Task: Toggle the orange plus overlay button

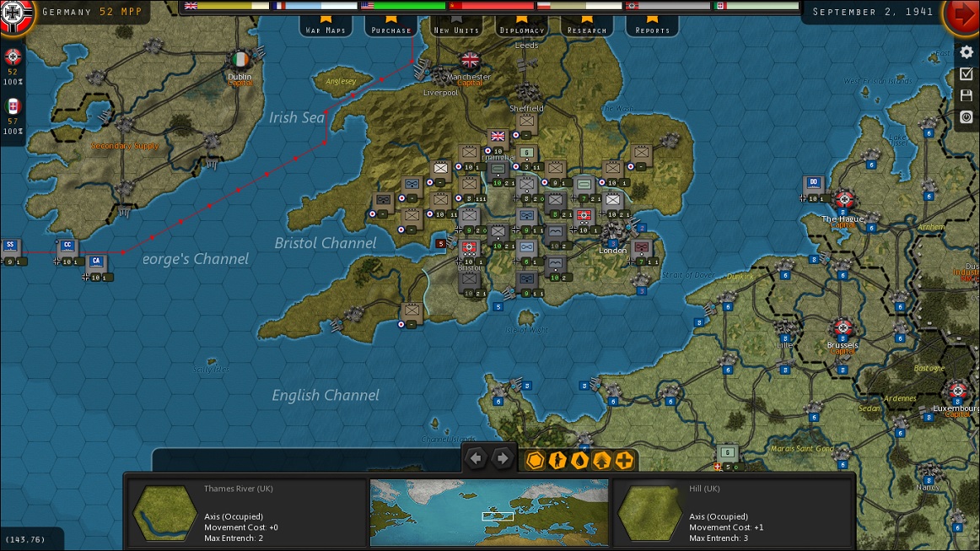Action: [624, 461]
